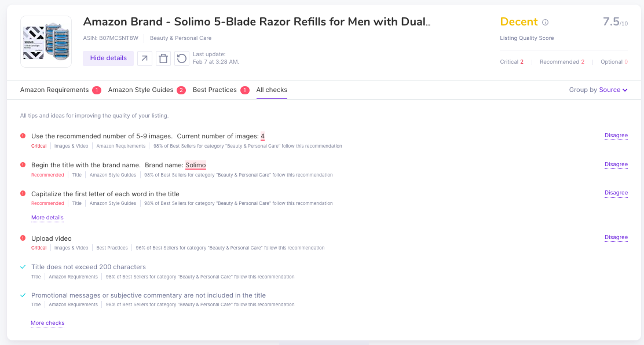
Task: Click the Beauty & Personal Care category label
Action: [x=181, y=38]
